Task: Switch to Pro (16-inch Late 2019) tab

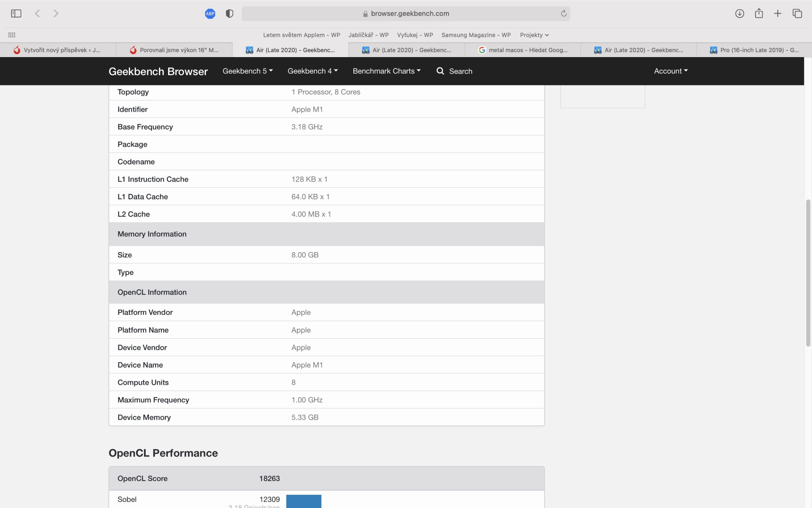Action: pyautogui.click(x=754, y=50)
